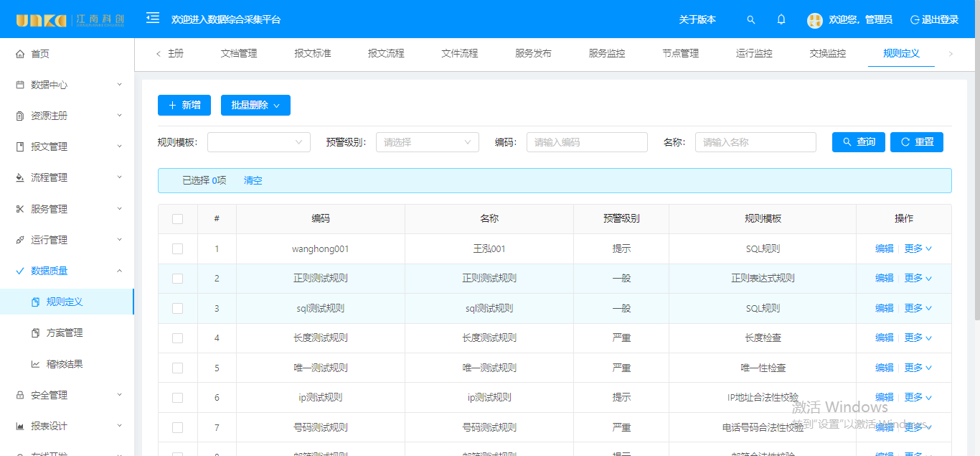Click the 名称 input field

(x=755, y=142)
